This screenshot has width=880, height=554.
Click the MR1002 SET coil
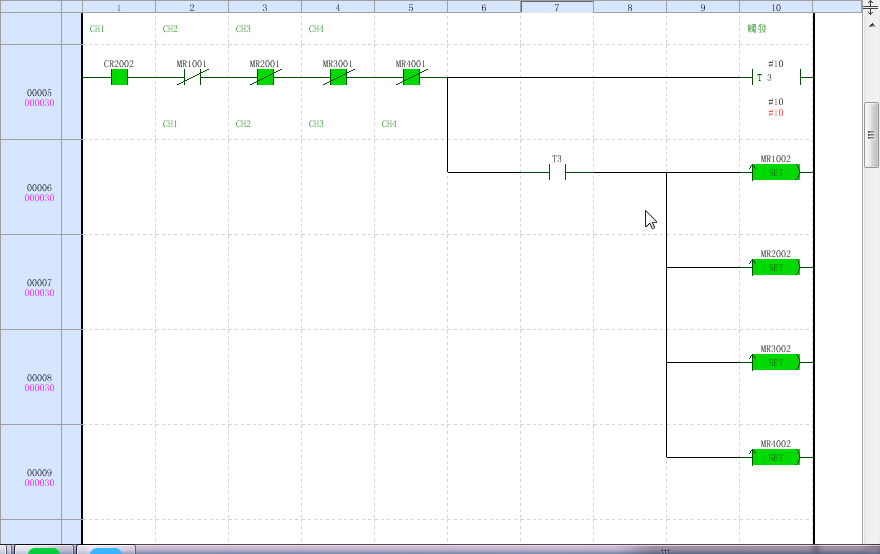(775, 172)
